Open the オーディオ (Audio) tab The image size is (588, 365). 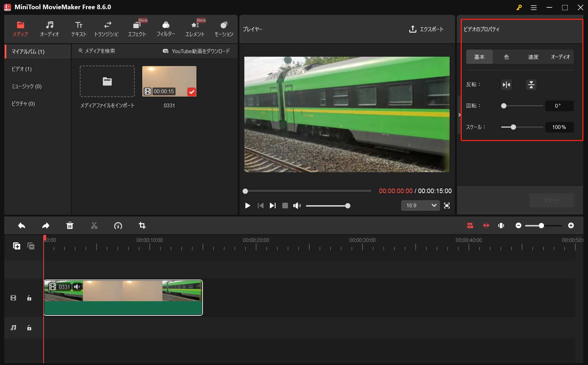coord(49,29)
